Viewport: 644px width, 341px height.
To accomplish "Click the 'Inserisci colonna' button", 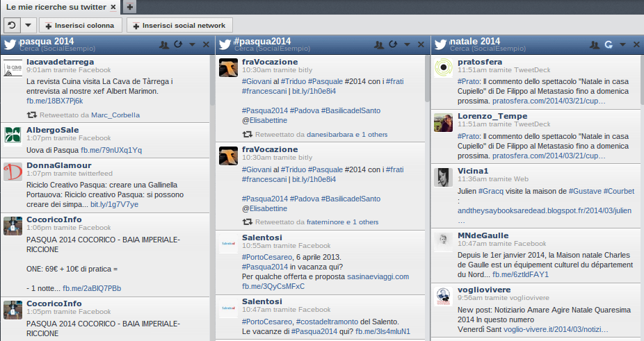I will point(81,25).
